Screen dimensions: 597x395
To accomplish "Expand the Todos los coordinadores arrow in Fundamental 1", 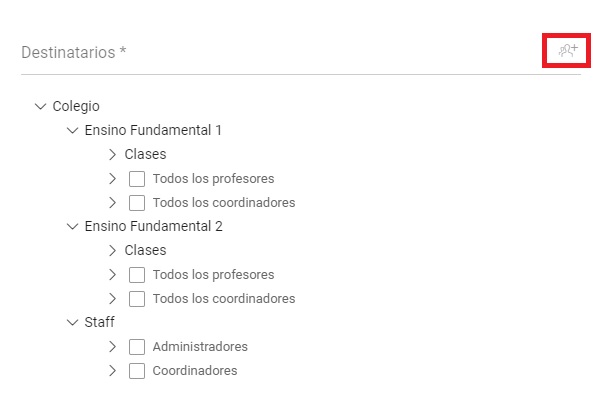I will [112, 203].
